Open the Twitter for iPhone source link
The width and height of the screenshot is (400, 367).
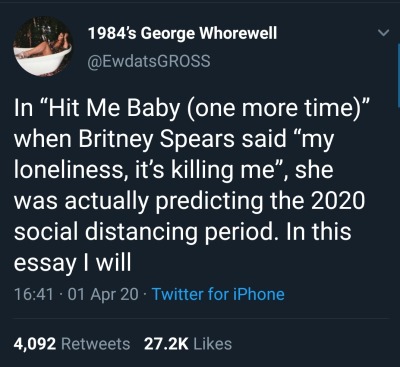coord(218,294)
